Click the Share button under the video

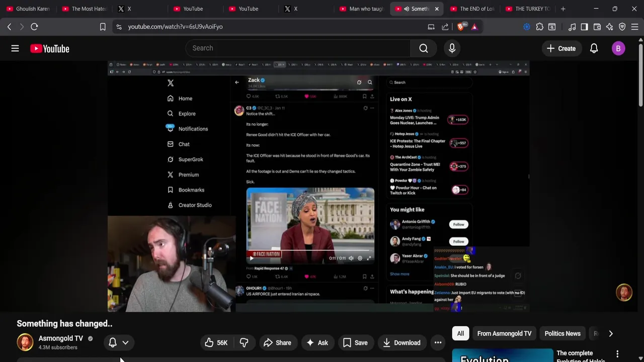277,343
